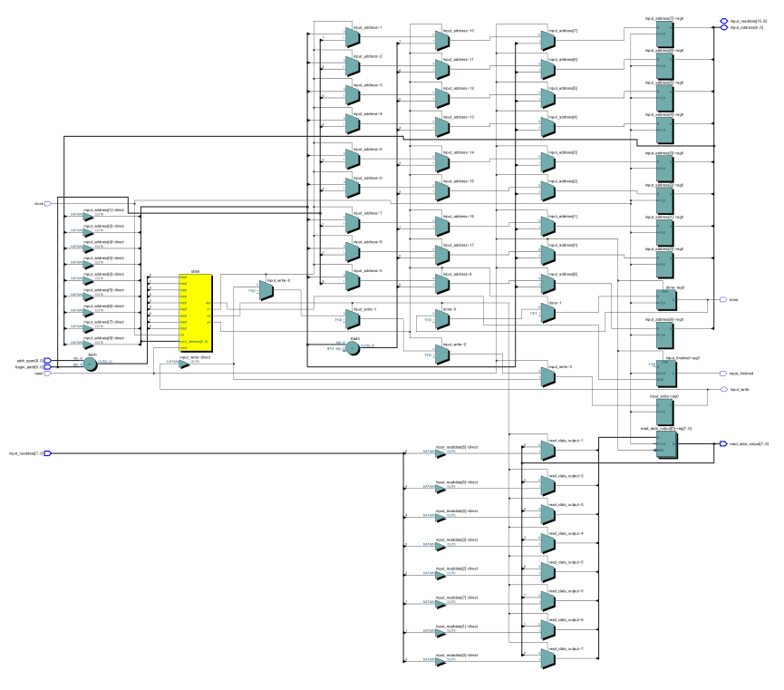Click the input_address~15 multiplexer
This screenshot has height=690, width=784.
pyautogui.click(x=442, y=191)
